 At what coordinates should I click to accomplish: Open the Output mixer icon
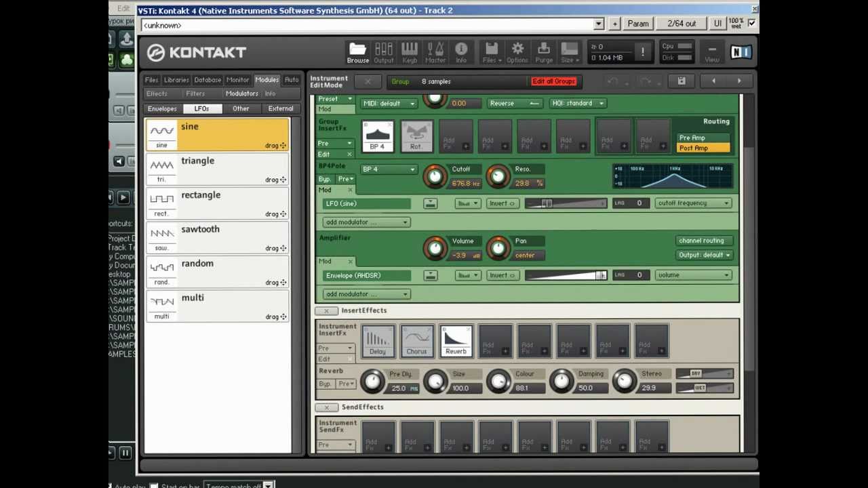(384, 52)
